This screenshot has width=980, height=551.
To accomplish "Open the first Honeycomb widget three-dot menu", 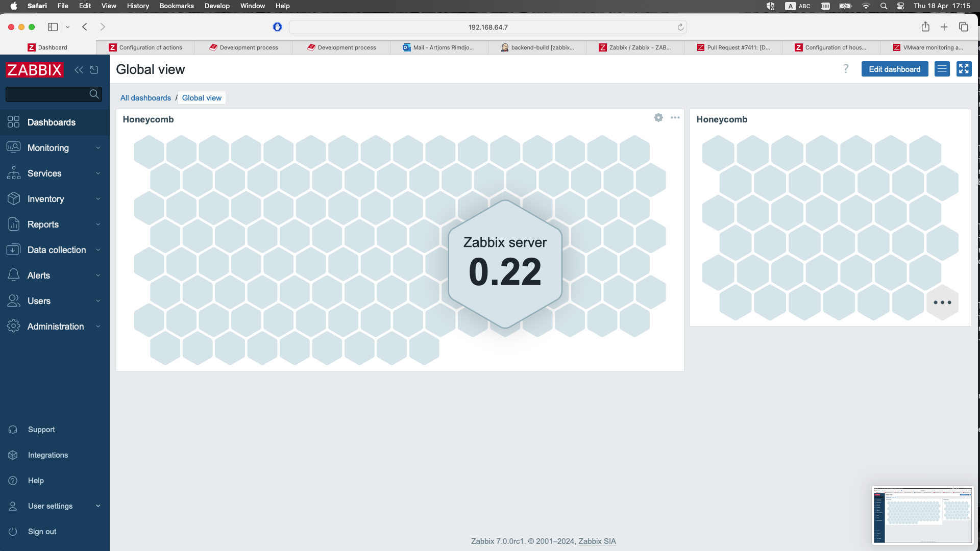I will click(x=675, y=118).
